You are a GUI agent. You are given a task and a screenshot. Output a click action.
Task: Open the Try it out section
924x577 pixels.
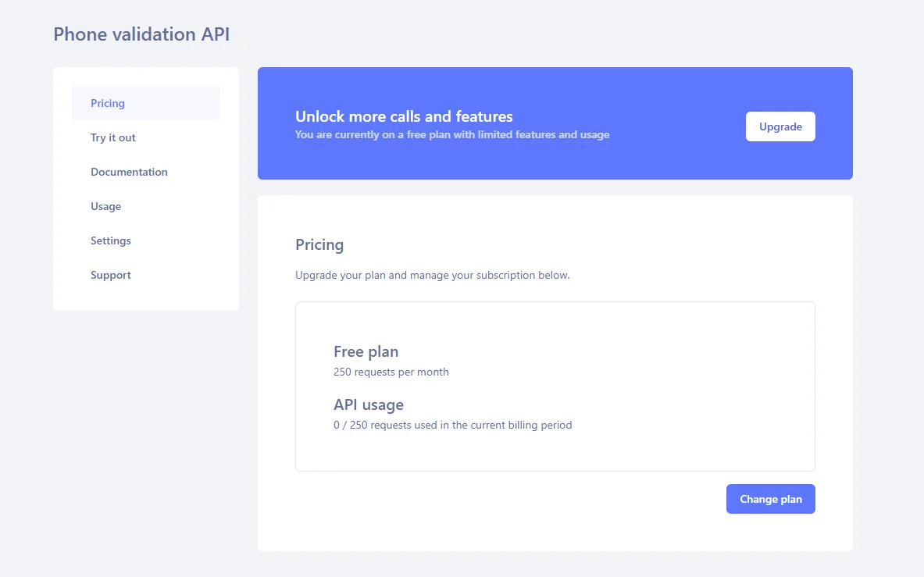click(x=112, y=137)
